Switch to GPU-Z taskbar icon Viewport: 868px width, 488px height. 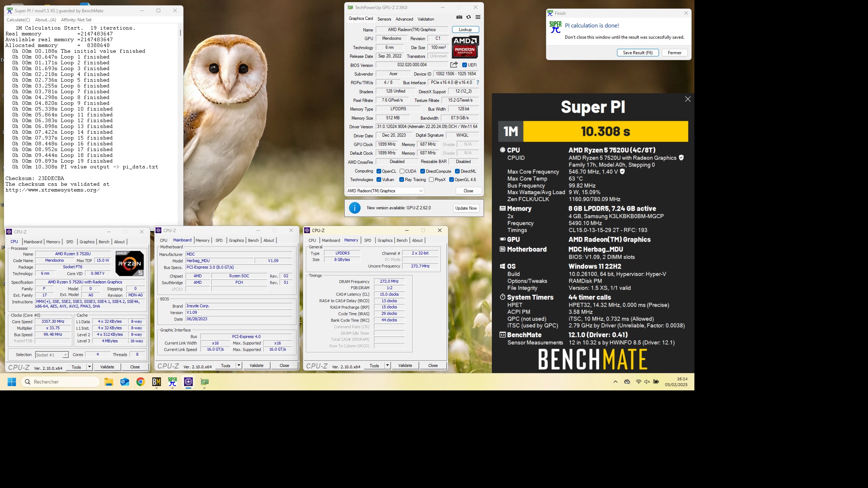(204, 382)
